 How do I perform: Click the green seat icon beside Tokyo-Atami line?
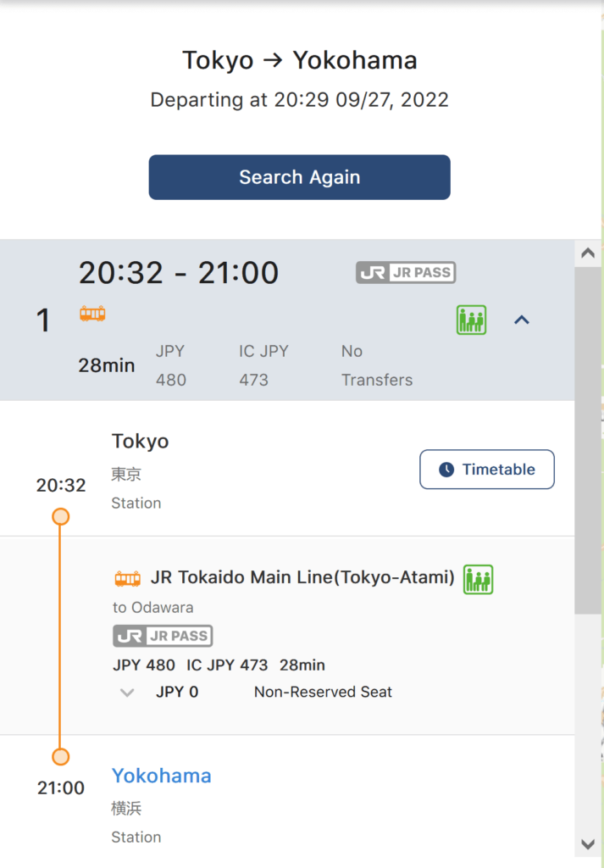[478, 579]
